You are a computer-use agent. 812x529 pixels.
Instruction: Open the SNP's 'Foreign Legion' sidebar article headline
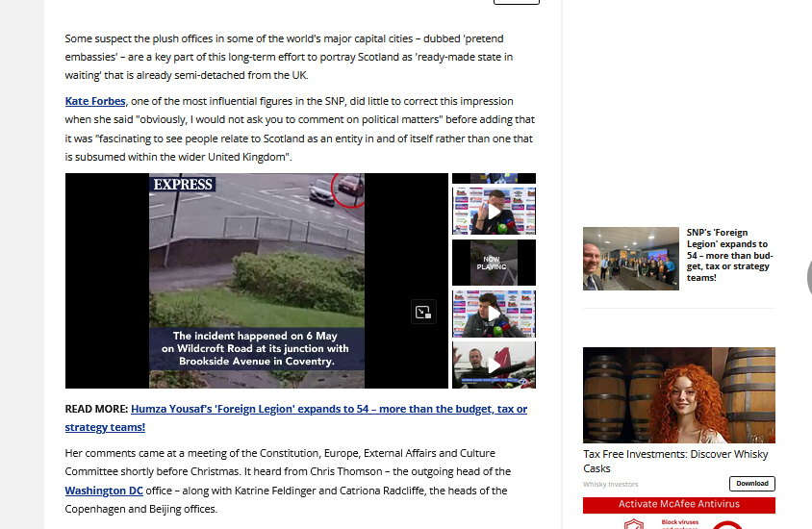729,255
